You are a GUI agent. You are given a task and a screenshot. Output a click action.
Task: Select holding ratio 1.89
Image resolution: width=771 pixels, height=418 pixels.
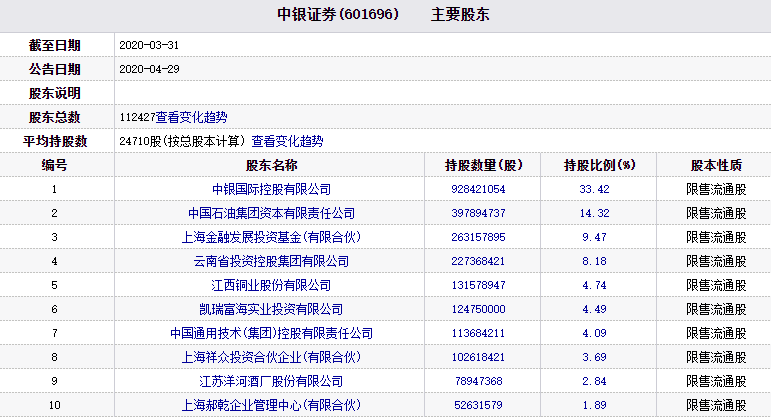click(594, 406)
